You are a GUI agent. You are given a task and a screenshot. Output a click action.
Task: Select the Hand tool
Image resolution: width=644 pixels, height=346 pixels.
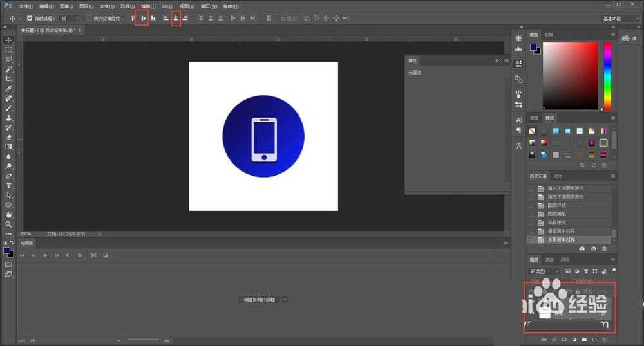point(8,214)
